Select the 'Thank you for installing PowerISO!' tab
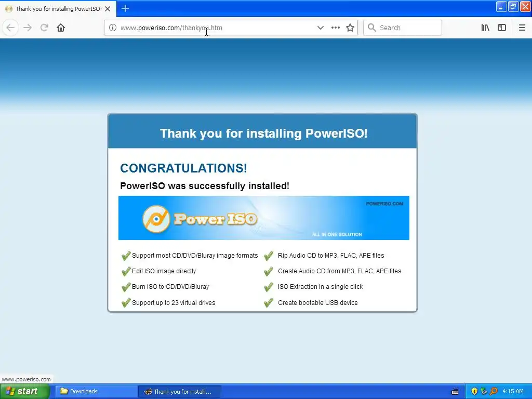The width and height of the screenshot is (532, 399). 58,9
